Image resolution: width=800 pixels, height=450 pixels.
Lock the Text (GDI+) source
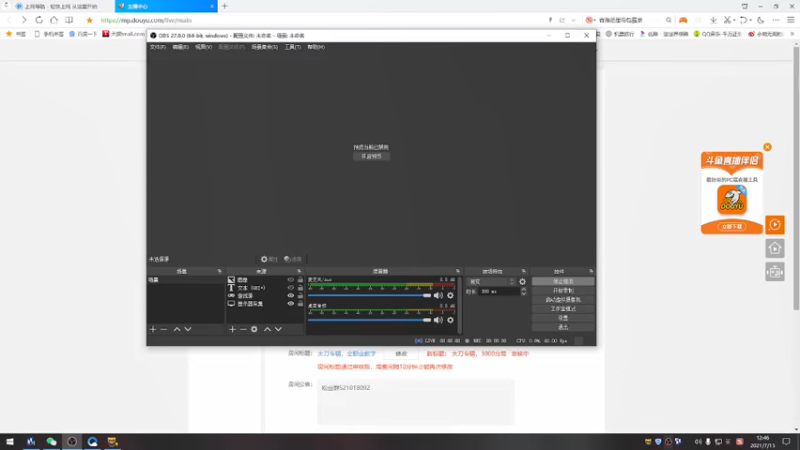[300, 288]
